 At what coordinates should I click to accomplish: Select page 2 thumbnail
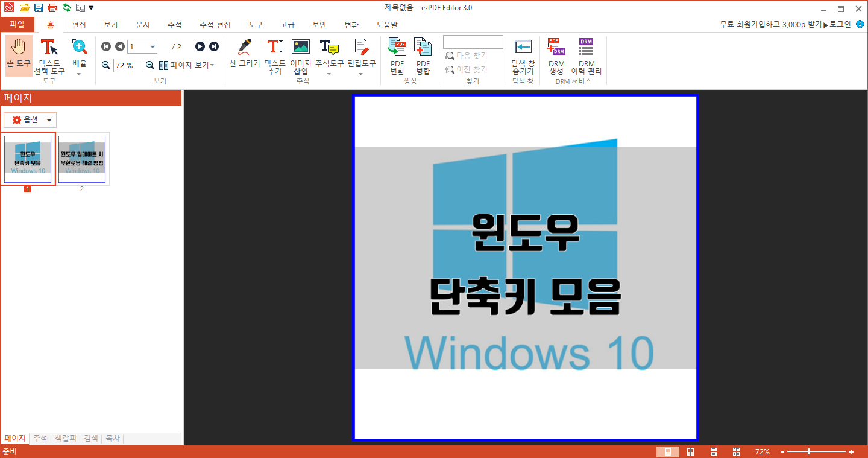[x=82, y=159]
